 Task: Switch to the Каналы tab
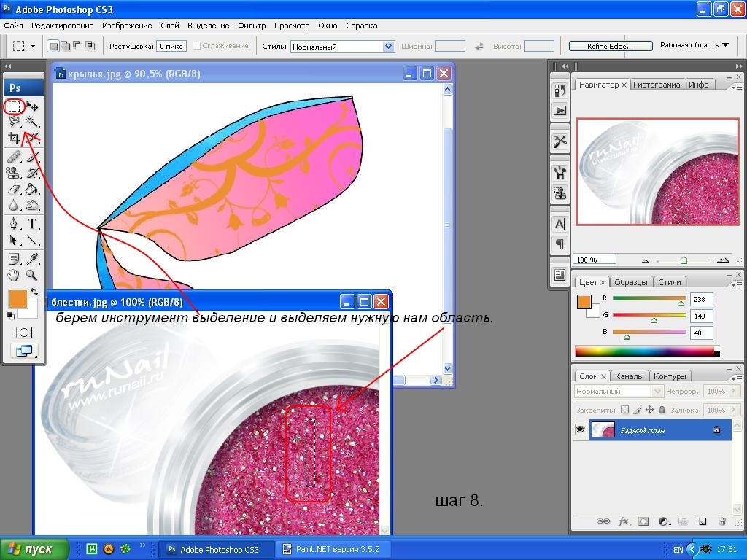pyautogui.click(x=629, y=376)
